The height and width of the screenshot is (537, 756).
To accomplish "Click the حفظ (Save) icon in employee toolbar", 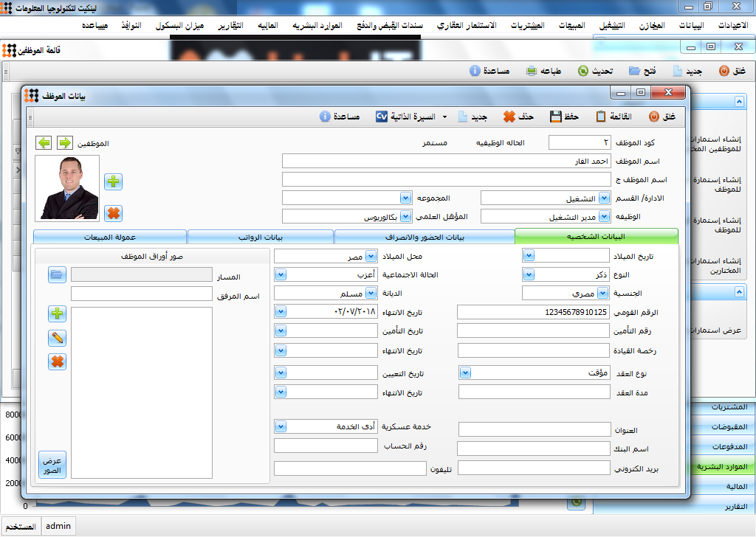I will (x=556, y=117).
